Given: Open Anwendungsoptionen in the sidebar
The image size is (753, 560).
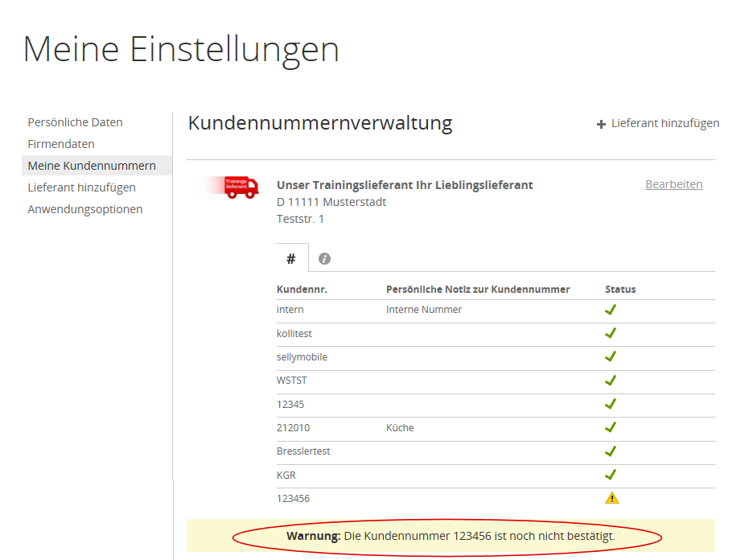Looking at the screenshot, I should 85,209.
